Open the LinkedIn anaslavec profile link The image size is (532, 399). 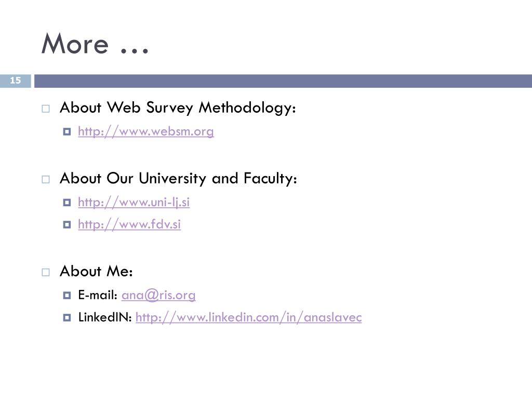248,317
